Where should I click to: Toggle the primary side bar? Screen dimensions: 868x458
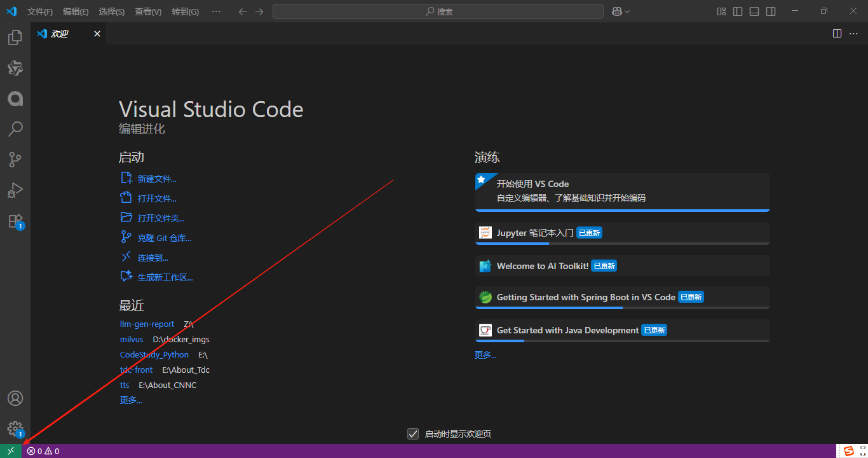pyautogui.click(x=738, y=11)
